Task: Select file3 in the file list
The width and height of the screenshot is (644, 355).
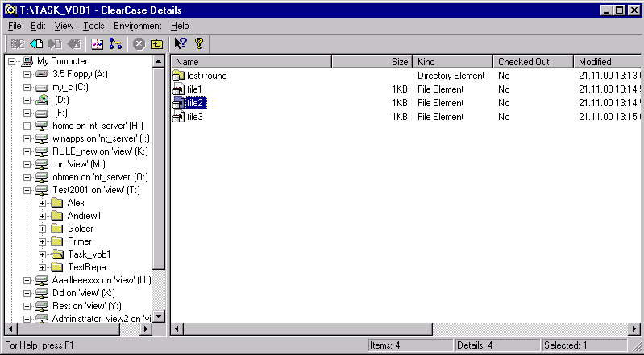Action: (195, 117)
